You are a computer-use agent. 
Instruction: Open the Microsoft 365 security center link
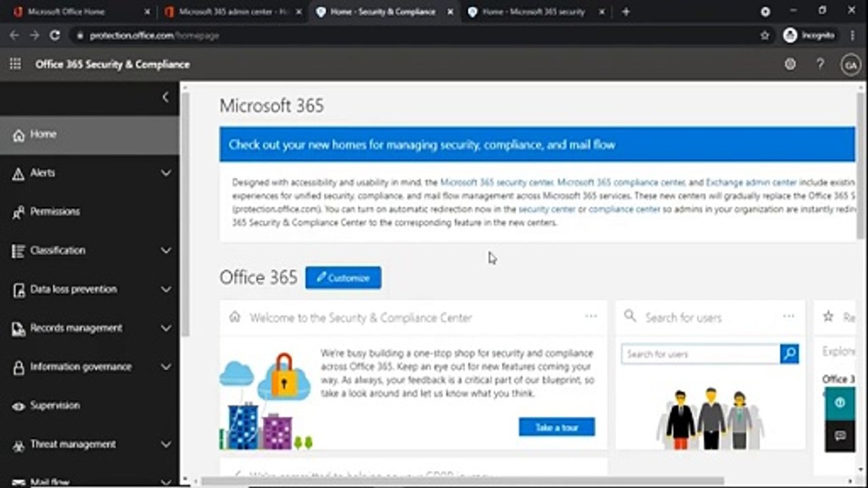497,182
